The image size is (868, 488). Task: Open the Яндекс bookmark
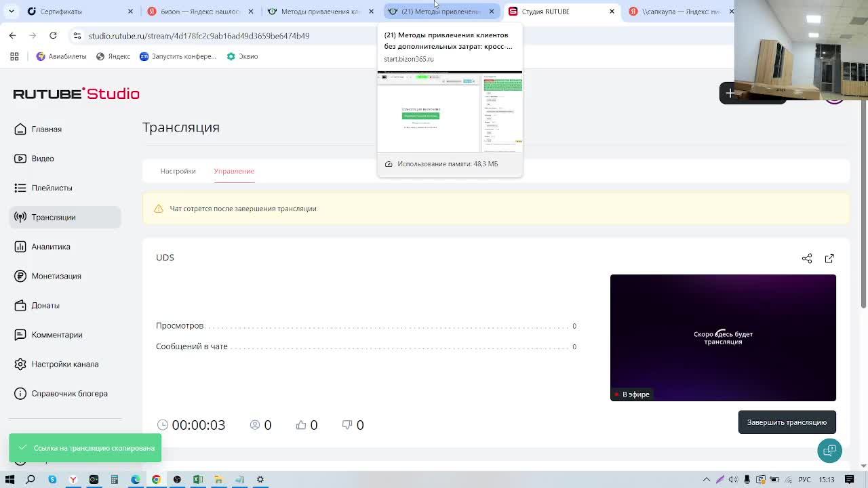113,56
